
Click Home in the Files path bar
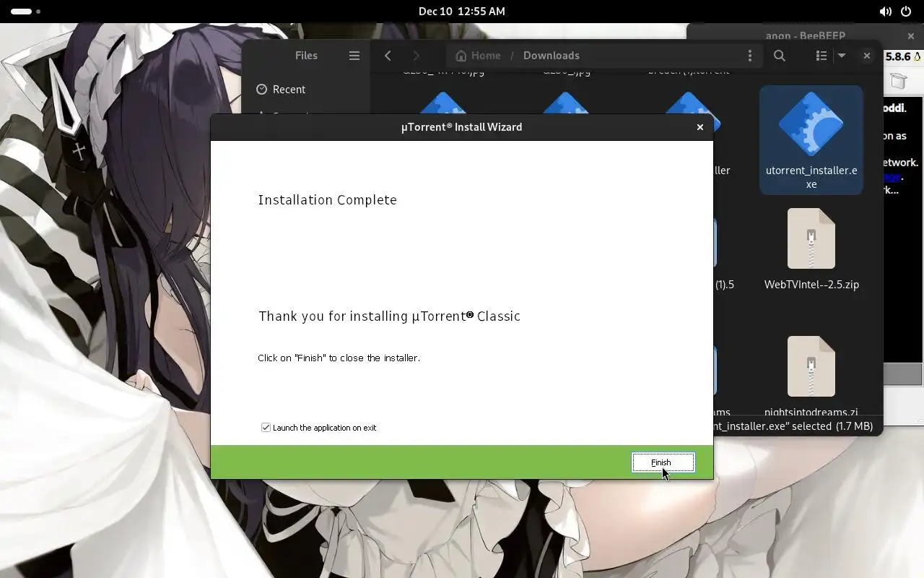pyautogui.click(x=478, y=56)
